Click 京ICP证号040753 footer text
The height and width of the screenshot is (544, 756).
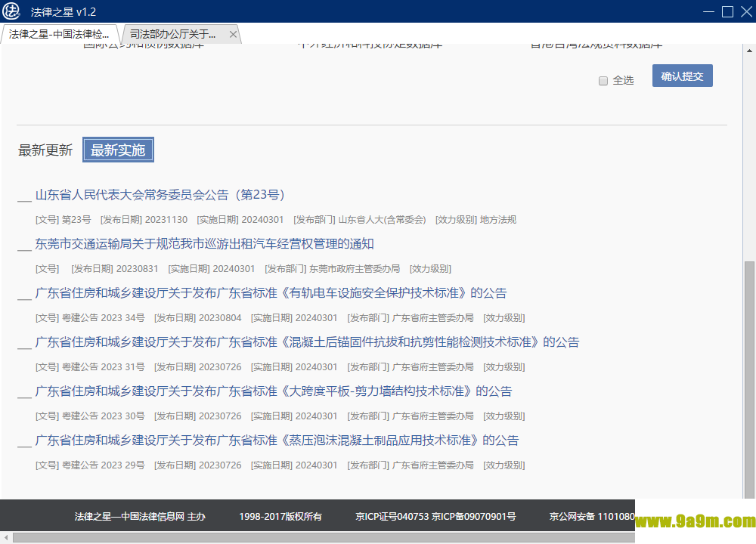pyautogui.click(x=392, y=517)
